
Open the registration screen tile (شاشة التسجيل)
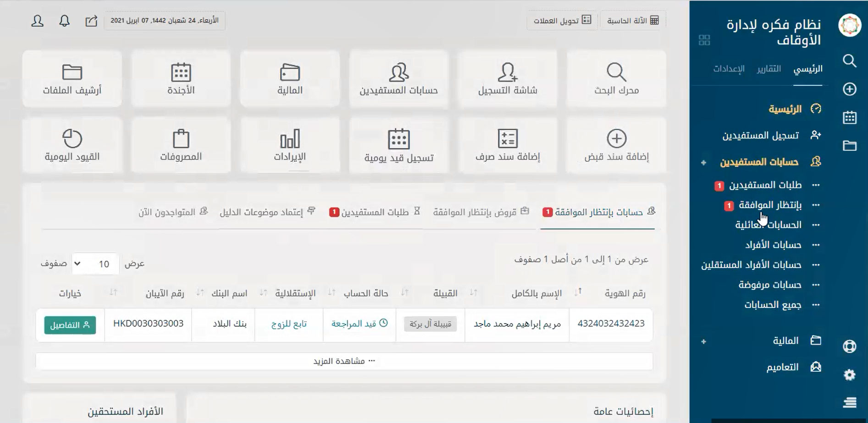point(507,79)
